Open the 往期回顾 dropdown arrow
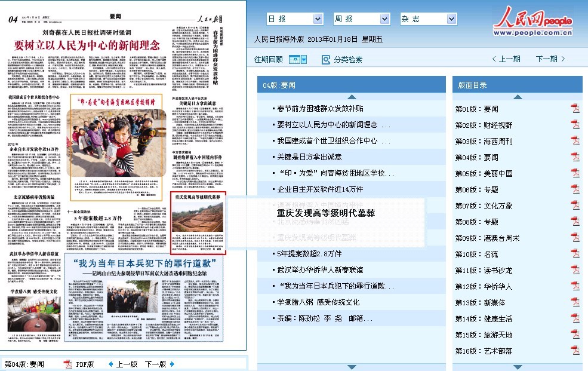 304,59
